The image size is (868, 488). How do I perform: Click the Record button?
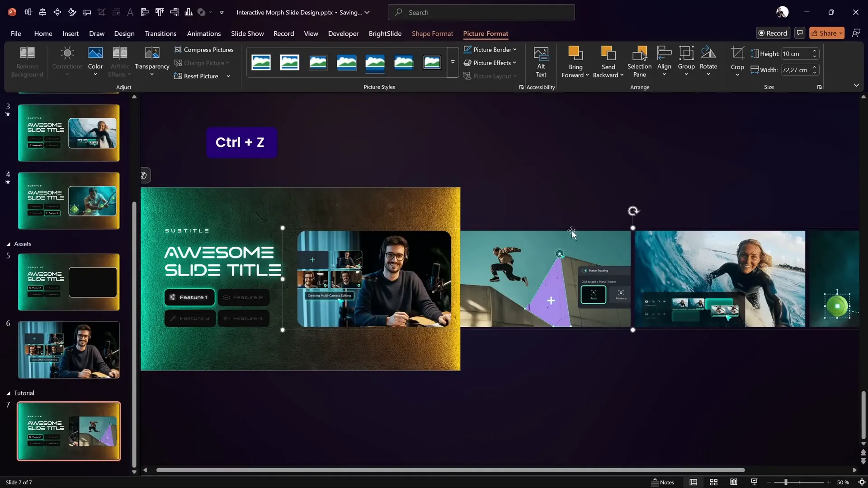tap(773, 33)
